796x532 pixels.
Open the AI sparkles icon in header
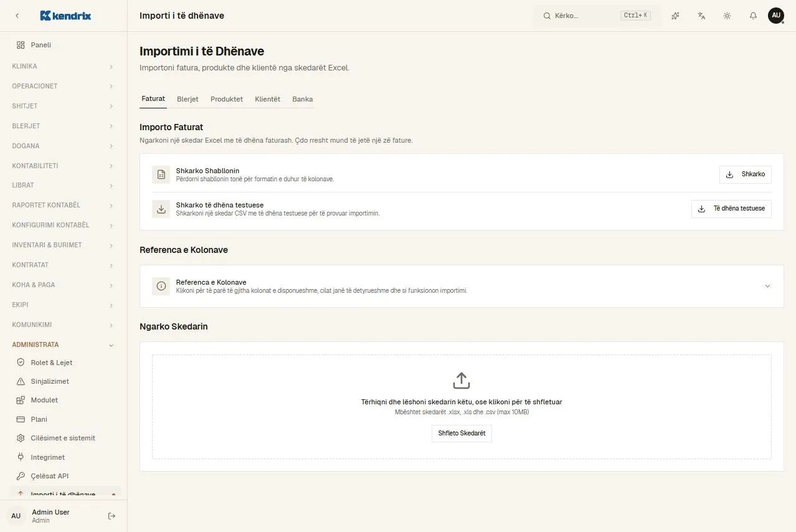[x=675, y=16]
